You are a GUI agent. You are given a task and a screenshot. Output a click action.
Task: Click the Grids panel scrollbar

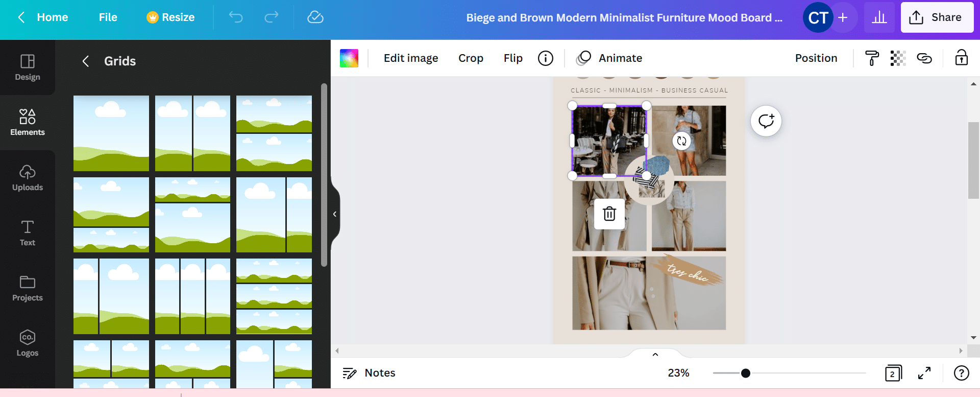point(324,175)
